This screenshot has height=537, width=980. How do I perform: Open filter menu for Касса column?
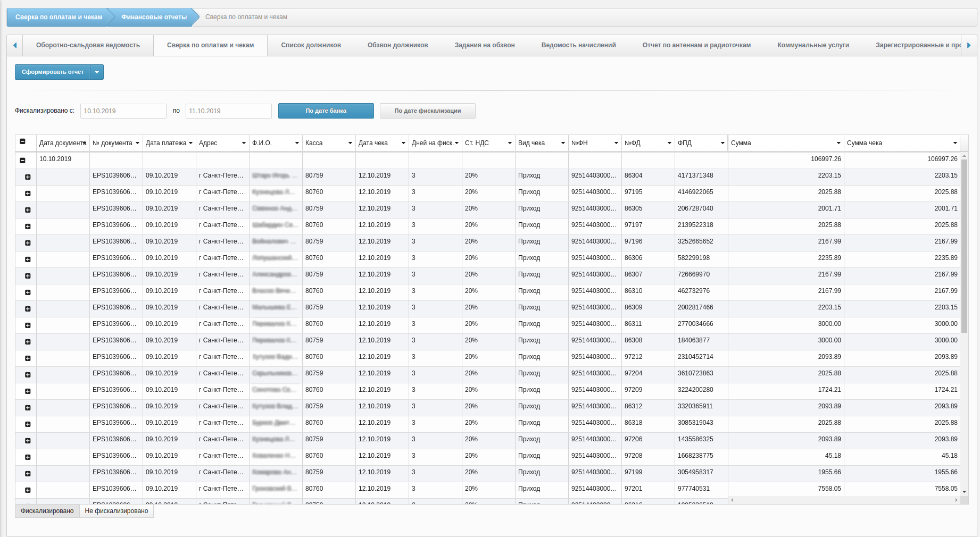coord(350,143)
